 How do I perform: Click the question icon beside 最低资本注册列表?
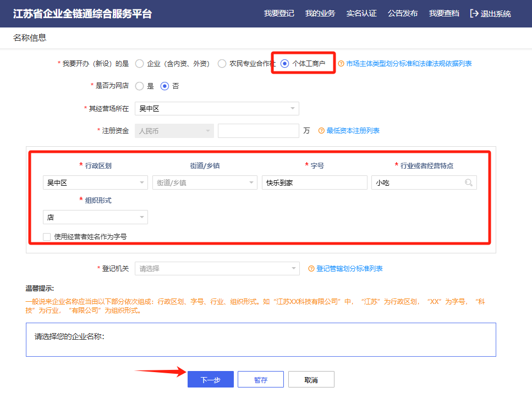point(321,131)
